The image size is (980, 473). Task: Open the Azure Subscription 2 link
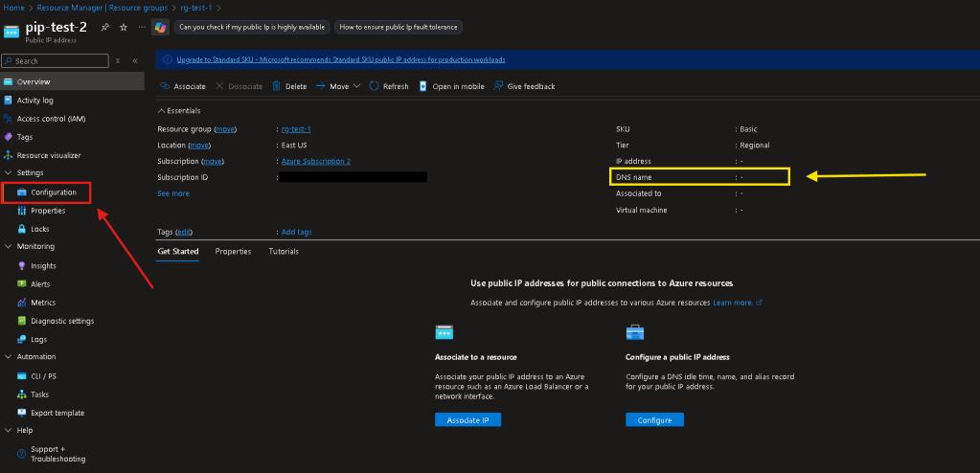(315, 161)
